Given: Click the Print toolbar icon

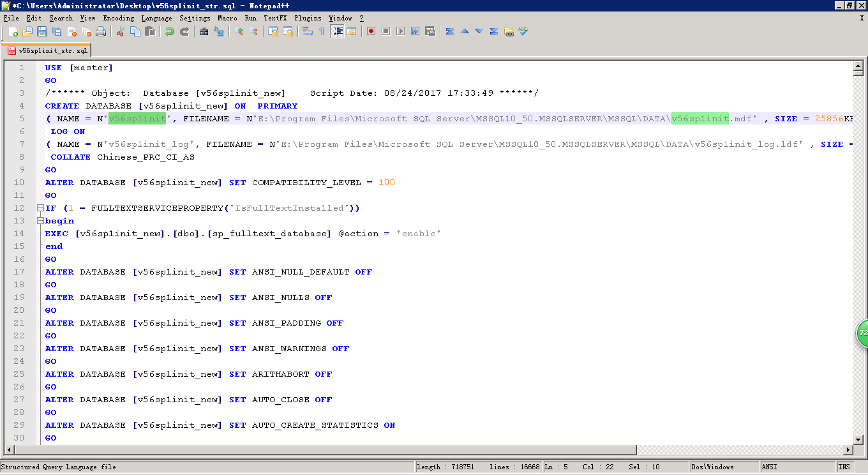Looking at the screenshot, I should [101, 31].
